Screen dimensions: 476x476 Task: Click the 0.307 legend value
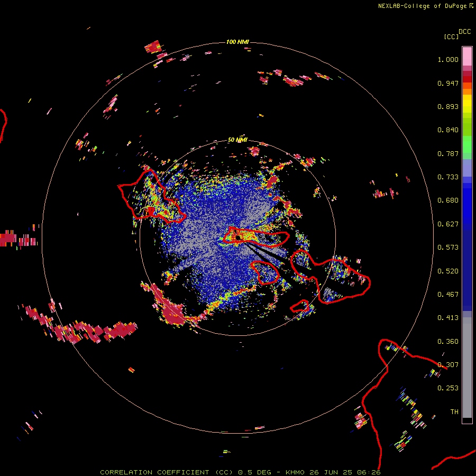click(448, 365)
